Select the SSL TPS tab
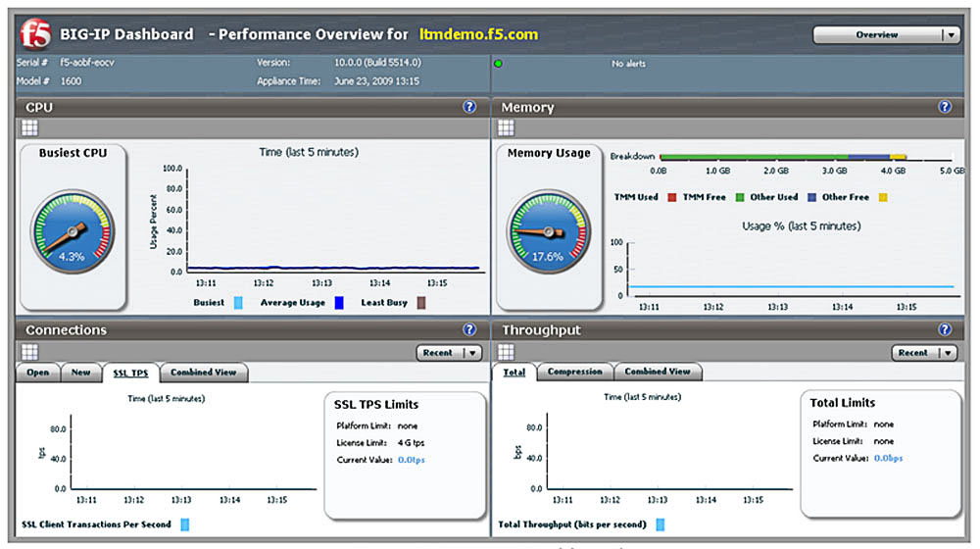 pyautogui.click(x=130, y=373)
